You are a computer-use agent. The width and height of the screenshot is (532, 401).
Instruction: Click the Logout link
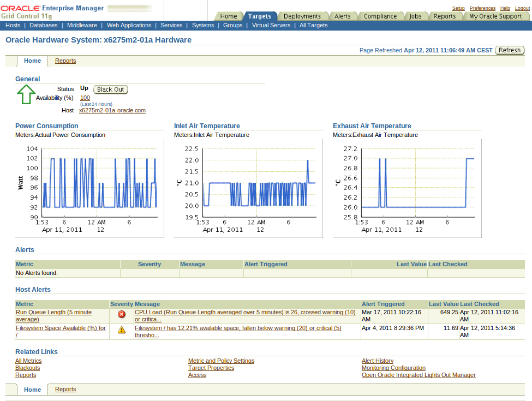[x=522, y=8]
